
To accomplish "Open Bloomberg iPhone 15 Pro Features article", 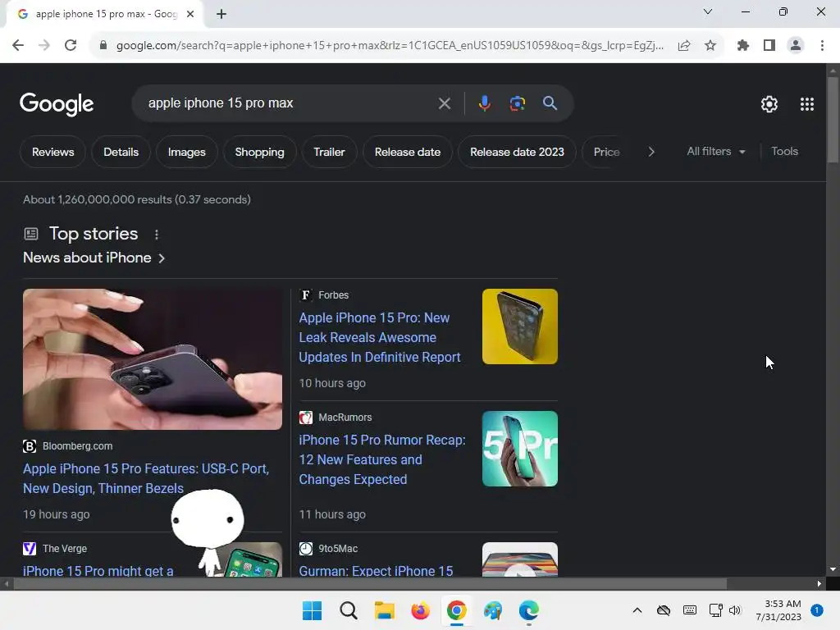I will [146, 478].
